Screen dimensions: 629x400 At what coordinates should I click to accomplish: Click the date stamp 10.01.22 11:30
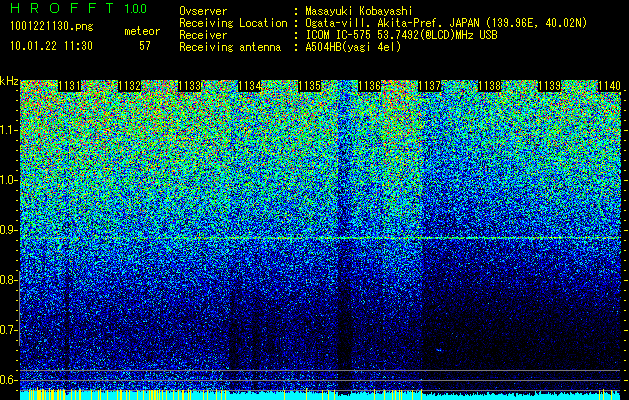(51, 46)
